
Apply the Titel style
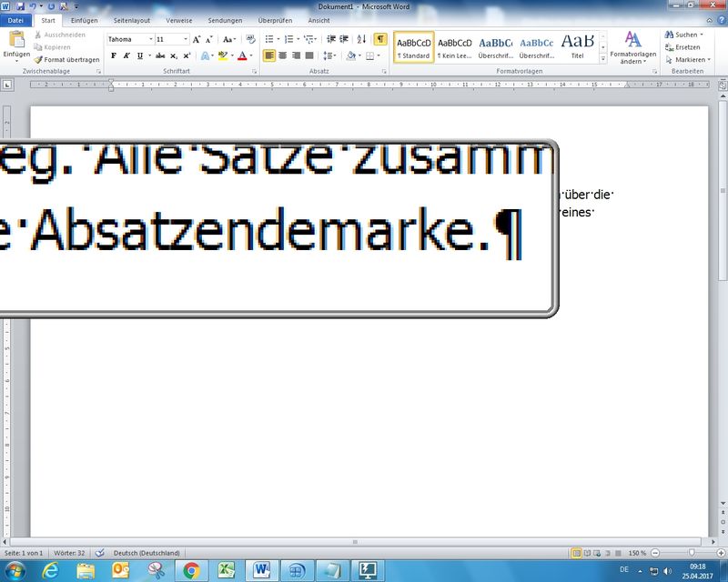point(577,45)
